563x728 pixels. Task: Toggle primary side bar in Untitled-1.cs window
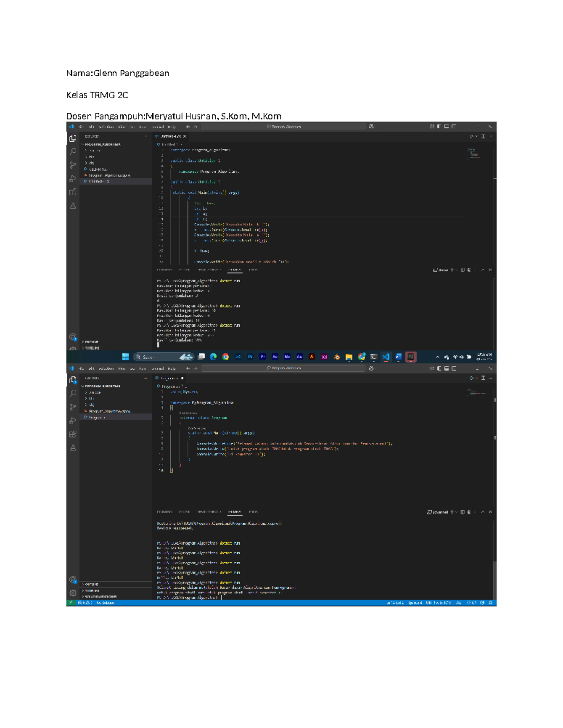coord(439,127)
